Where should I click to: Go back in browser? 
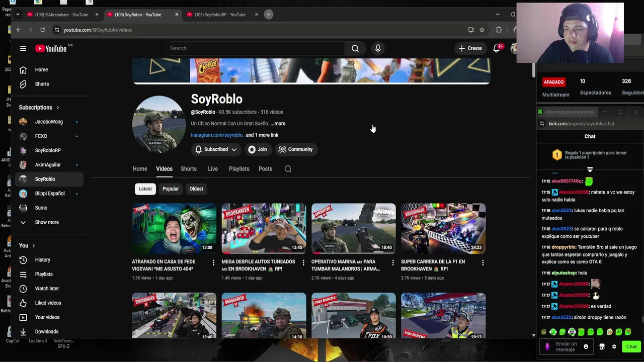tap(19, 30)
